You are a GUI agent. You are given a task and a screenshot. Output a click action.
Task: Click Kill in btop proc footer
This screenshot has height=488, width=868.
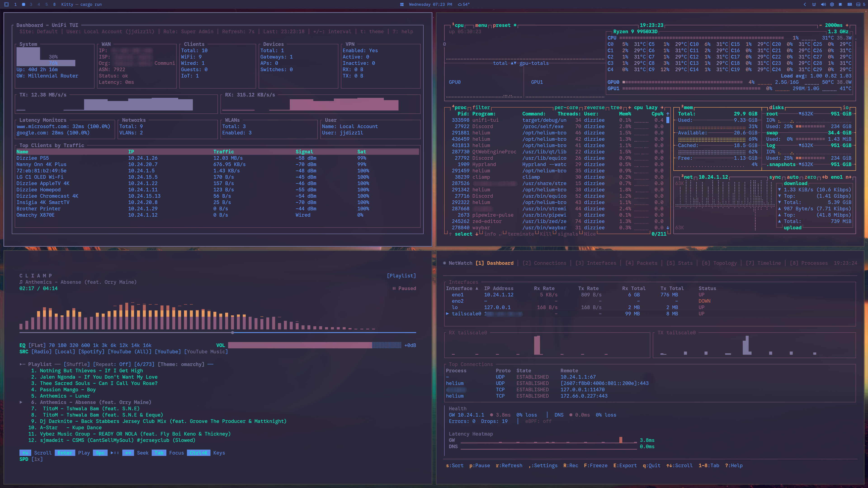tap(545, 234)
